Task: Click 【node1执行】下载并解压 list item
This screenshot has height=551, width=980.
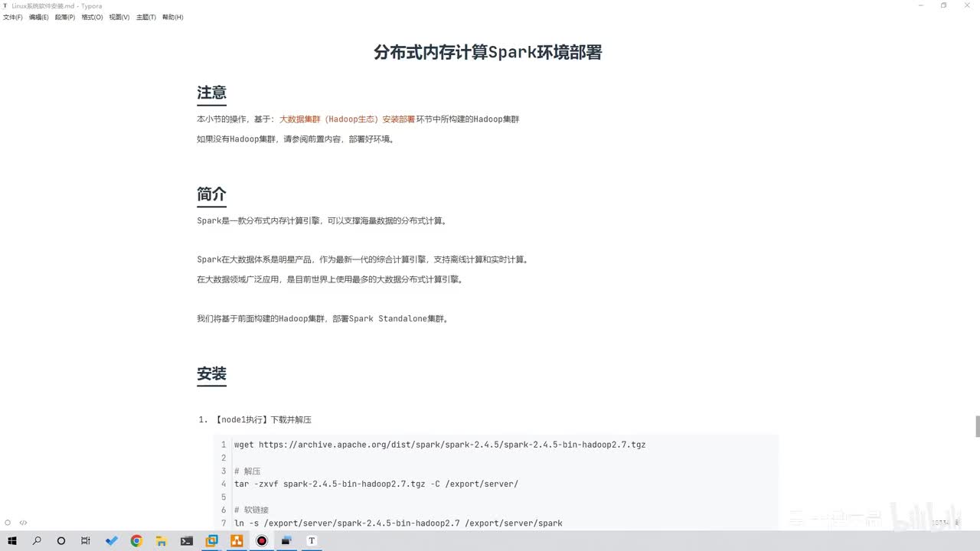Action: (263, 419)
